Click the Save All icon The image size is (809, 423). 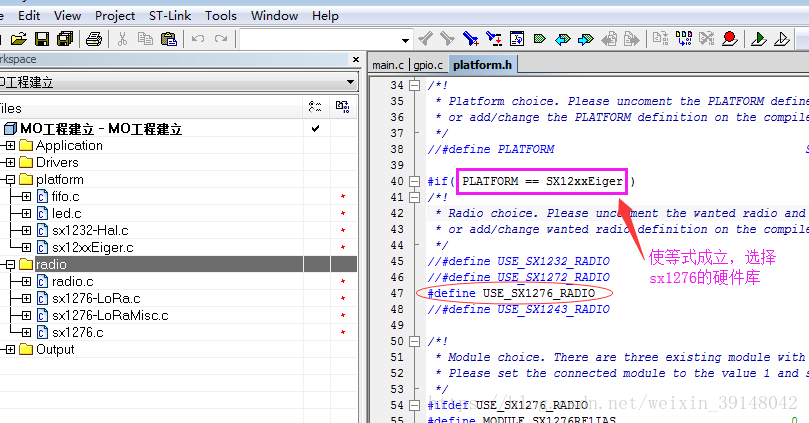pos(65,39)
